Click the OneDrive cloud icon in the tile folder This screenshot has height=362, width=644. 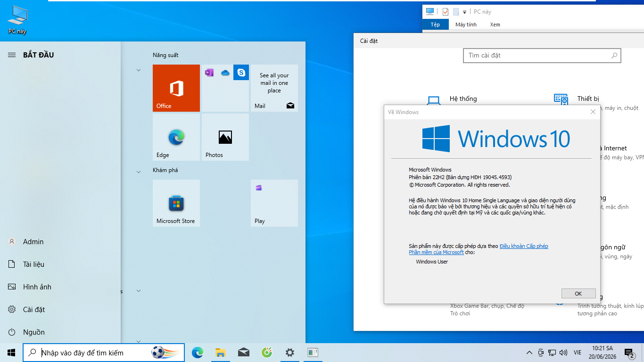225,73
